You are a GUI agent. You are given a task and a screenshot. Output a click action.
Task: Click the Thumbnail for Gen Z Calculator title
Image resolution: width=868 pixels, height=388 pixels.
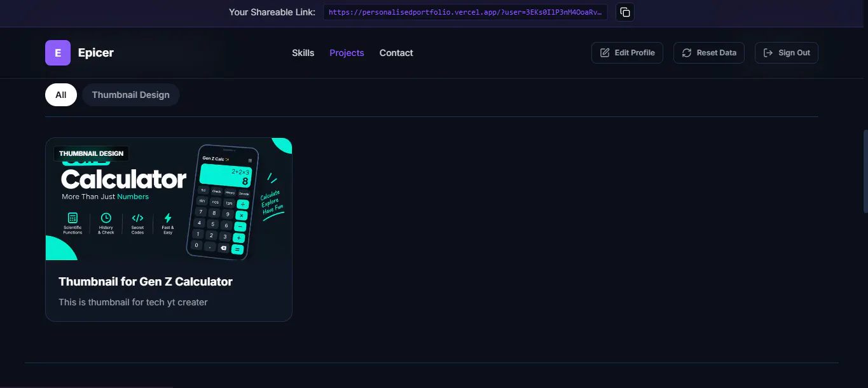pyautogui.click(x=146, y=281)
